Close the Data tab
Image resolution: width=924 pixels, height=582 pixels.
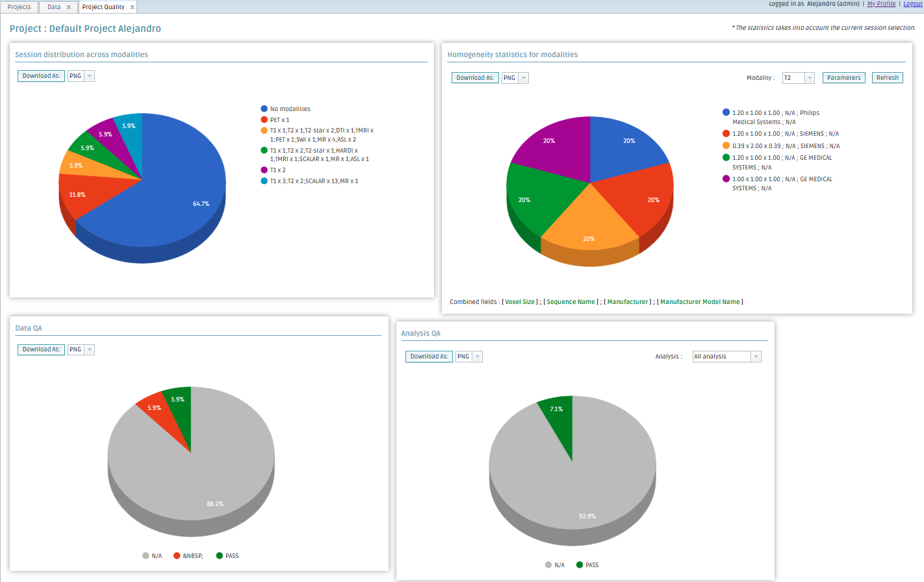click(68, 7)
